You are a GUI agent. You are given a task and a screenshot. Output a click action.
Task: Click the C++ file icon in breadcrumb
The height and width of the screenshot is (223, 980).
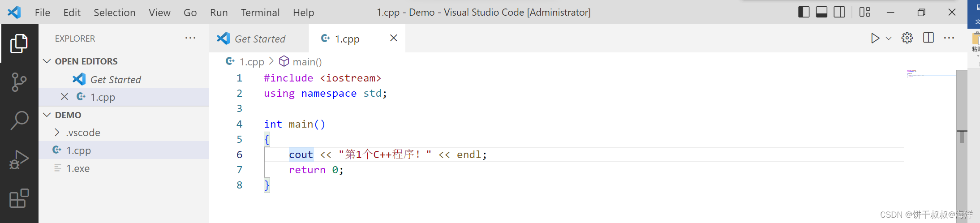230,61
